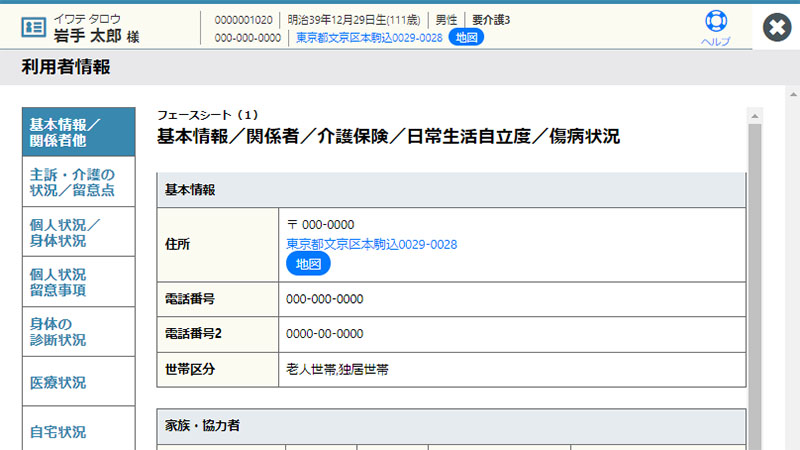Click the gender label 男性

(x=446, y=20)
